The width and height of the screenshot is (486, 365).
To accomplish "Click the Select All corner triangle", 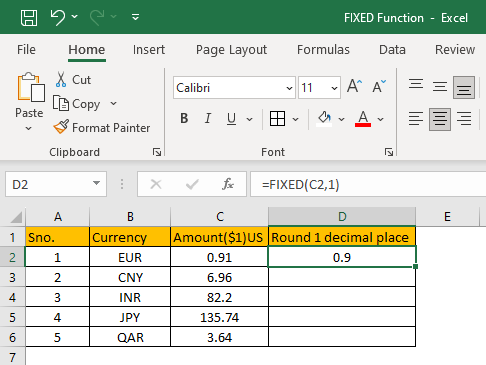I will [x=16, y=217].
